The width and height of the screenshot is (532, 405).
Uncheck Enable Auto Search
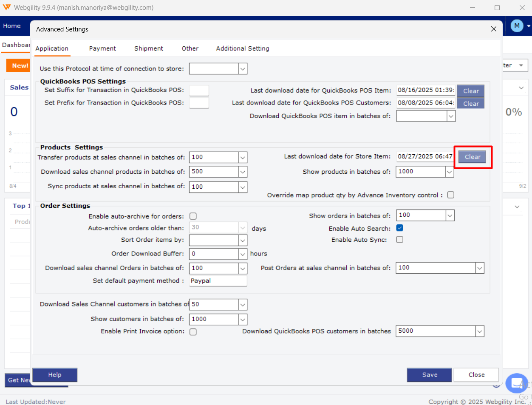click(x=399, y=228)
